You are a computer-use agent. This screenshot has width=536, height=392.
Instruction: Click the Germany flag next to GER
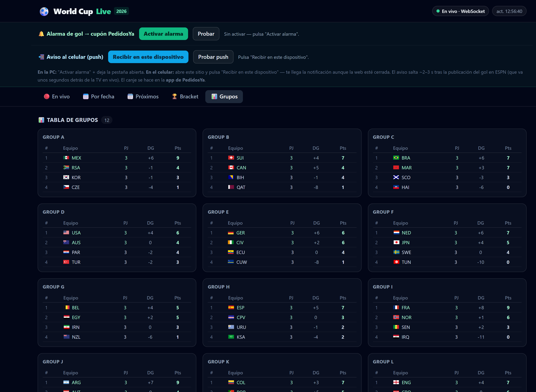231,232
